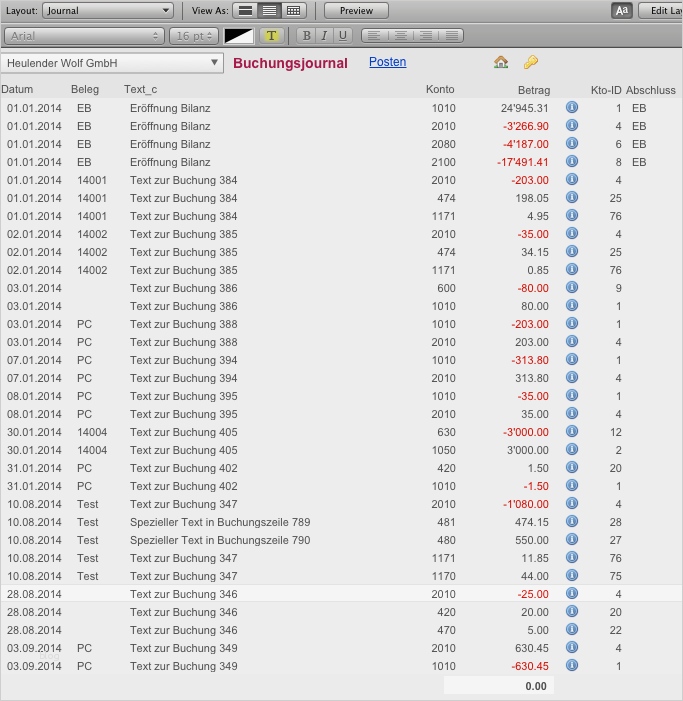This screenshot has width=683, height=701.
Task: Click the 24'945.31 amount cell
Action: [x=524, y=108]
